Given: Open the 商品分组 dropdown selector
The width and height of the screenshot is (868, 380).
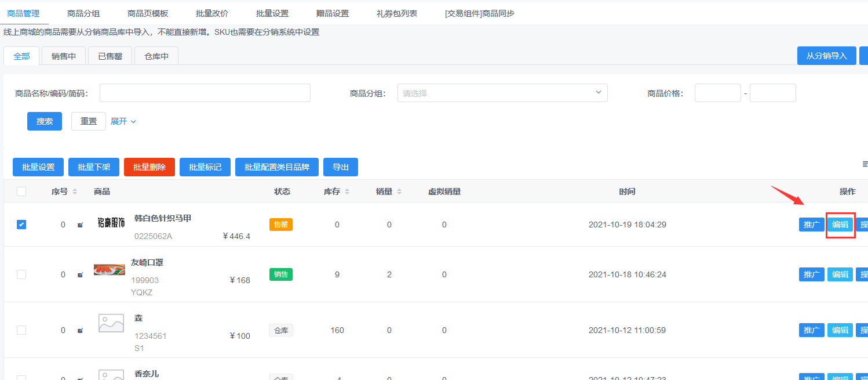Looking at the screenshot, I should pos(502,93).
